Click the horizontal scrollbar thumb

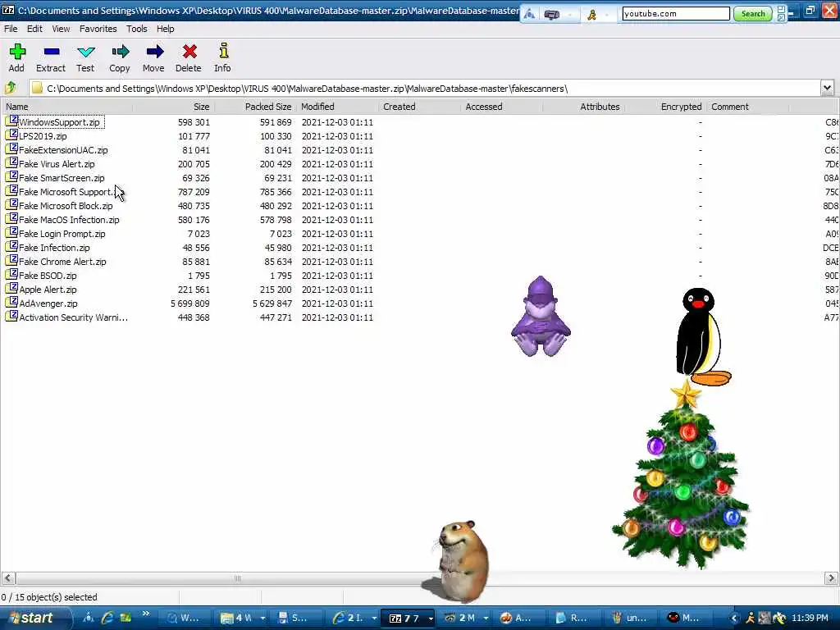237,578
